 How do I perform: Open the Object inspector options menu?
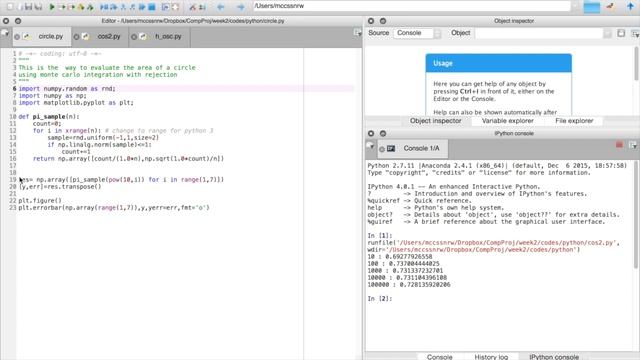tap(635, 34)
